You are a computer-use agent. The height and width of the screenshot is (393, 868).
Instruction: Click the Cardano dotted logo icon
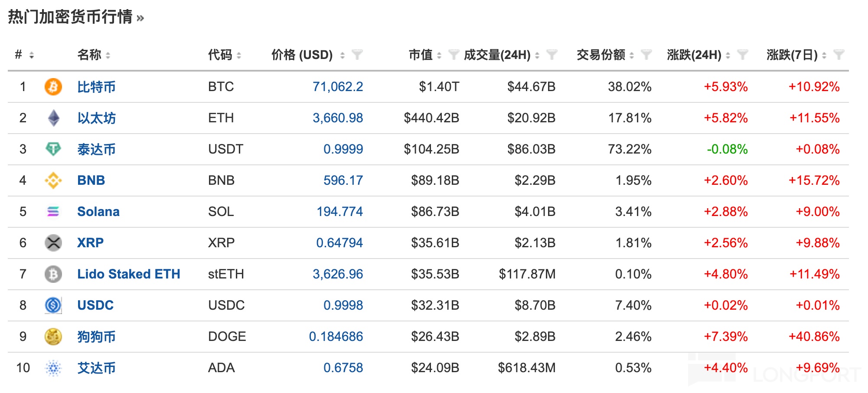coord(53,368)
